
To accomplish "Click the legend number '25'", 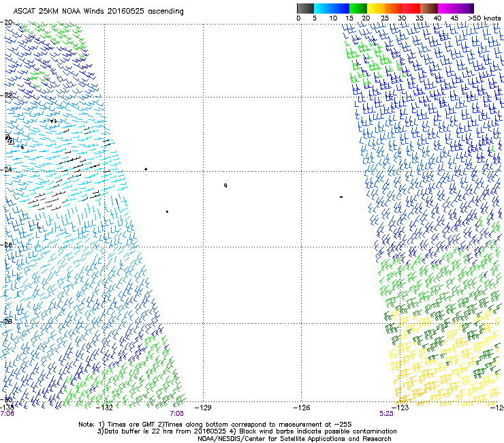I will [385, 18].
